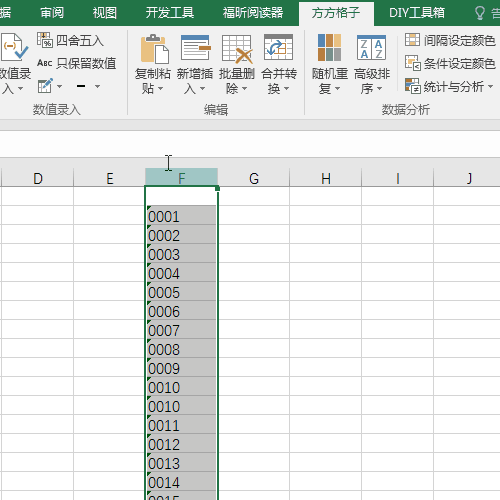Click the cell containing 0005
500x500 pixels.
(x=181, y=291)
